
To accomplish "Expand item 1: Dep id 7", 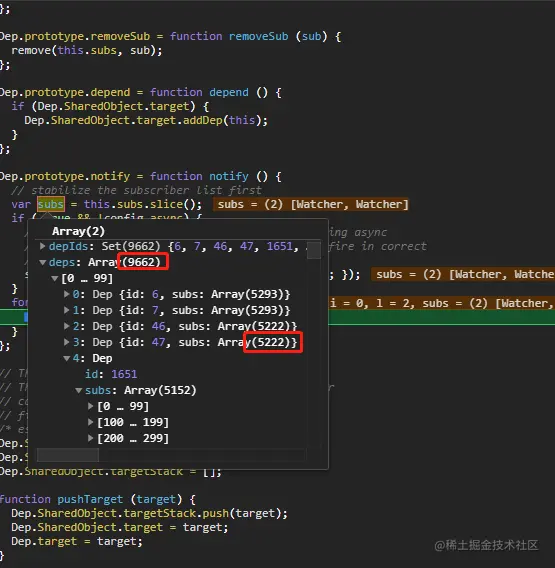I will coord(67,310).
